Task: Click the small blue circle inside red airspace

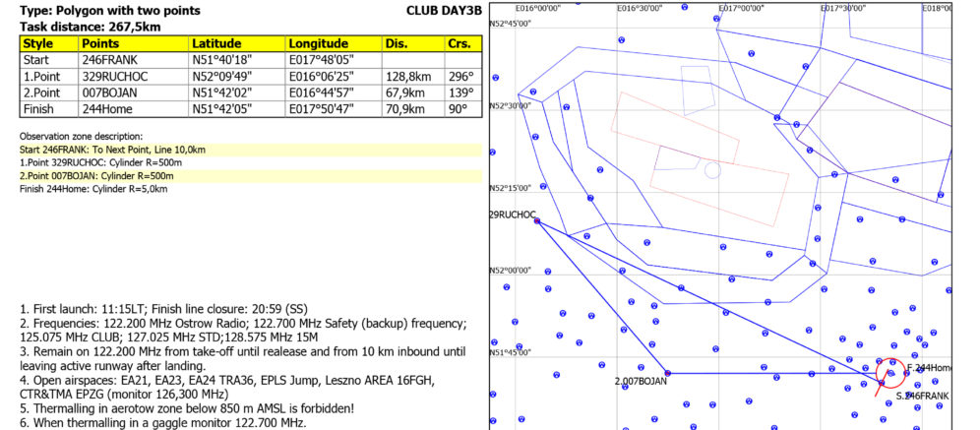Action: click(712, 170)
